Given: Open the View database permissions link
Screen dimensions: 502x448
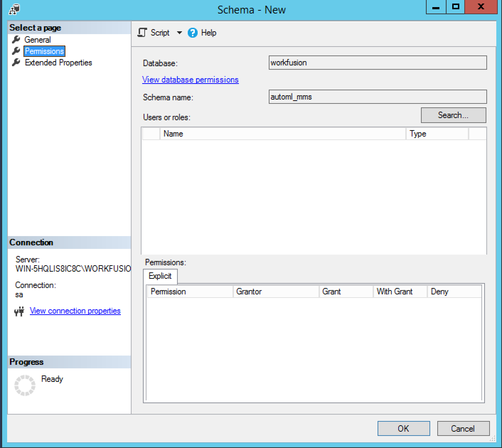Looking at the screenshot, I should tap(190, 80).
